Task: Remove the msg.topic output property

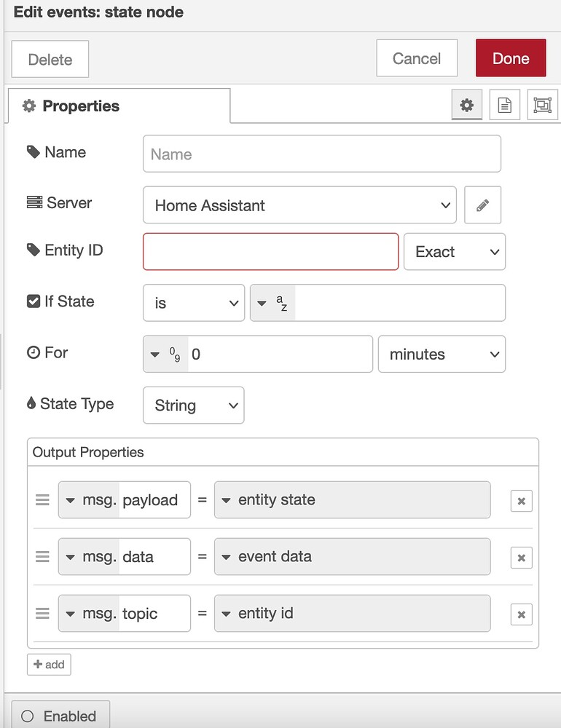Action: (x=521, y=614)
